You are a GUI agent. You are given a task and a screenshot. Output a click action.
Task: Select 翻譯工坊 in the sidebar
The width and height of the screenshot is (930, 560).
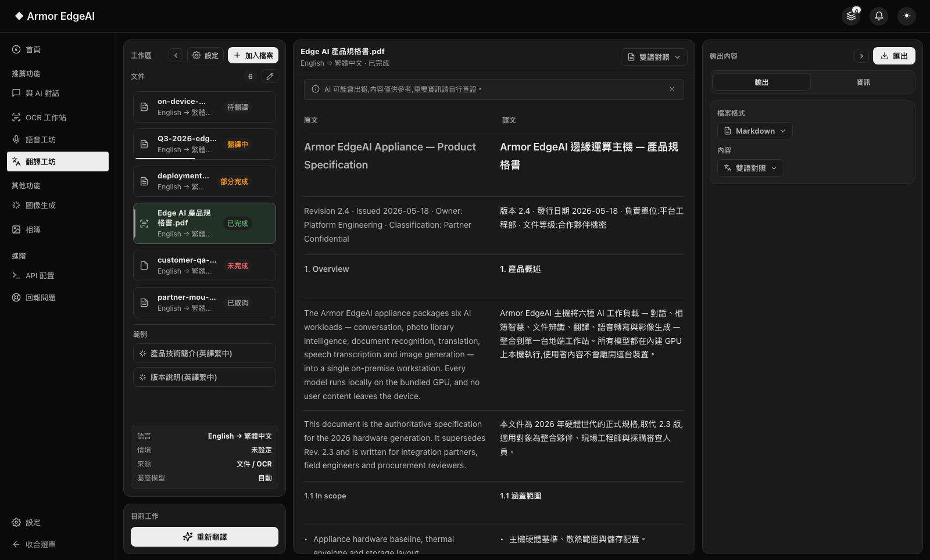point(58,161)
